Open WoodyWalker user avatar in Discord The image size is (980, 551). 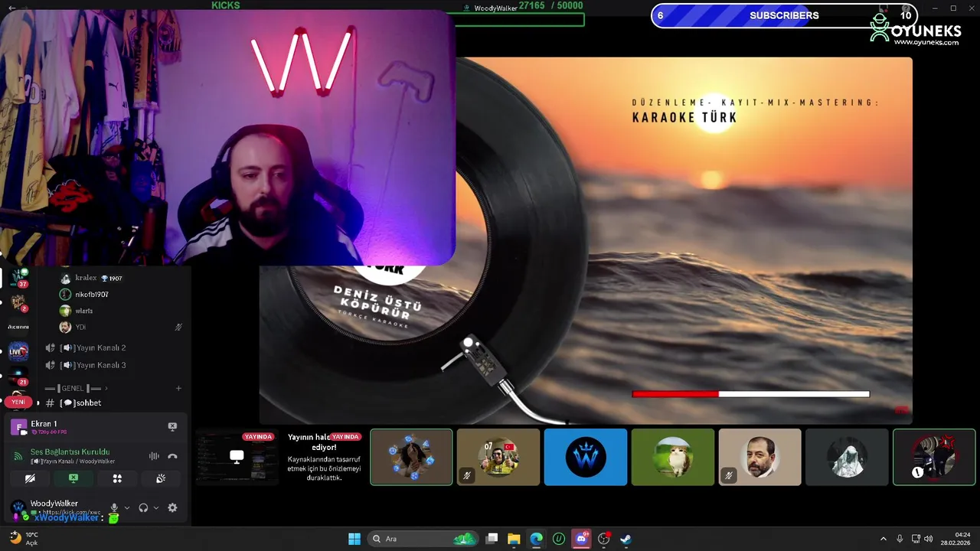point(18,507)
